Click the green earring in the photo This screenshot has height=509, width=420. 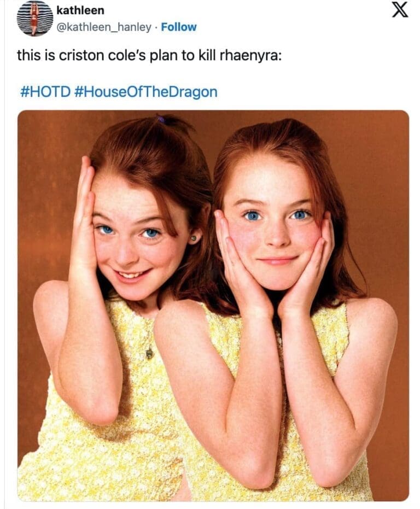[x=194, y=238]
